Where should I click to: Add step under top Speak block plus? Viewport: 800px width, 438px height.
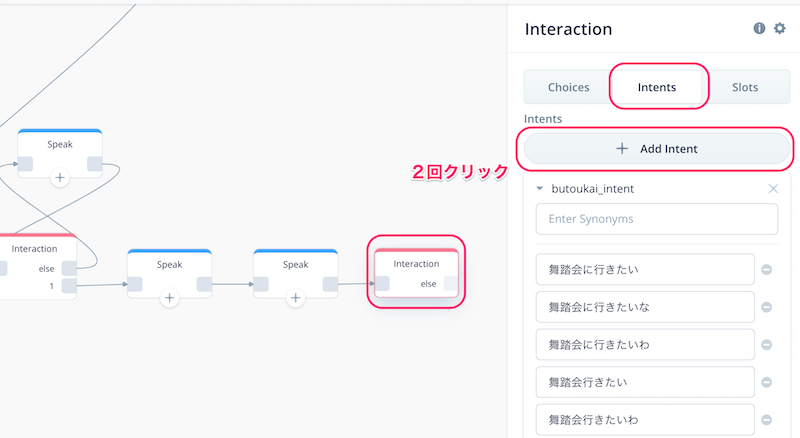click(60, 178)
